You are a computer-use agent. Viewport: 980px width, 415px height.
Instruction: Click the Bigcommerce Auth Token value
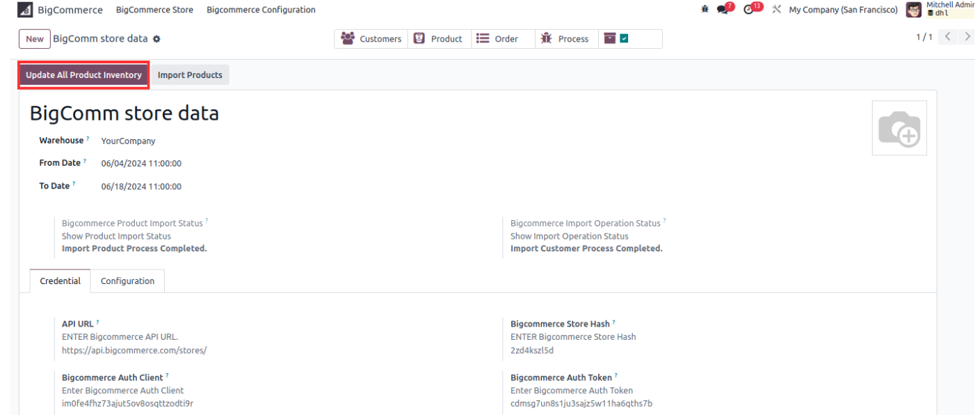(x=581, y=403)
